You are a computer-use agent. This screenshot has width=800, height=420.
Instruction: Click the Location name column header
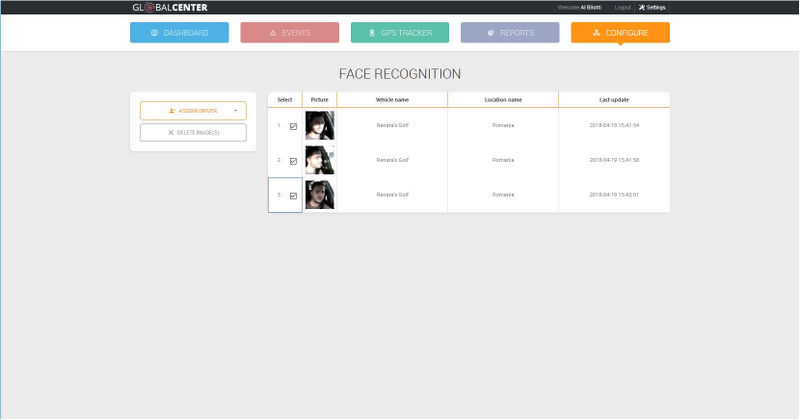coord(503,100)
